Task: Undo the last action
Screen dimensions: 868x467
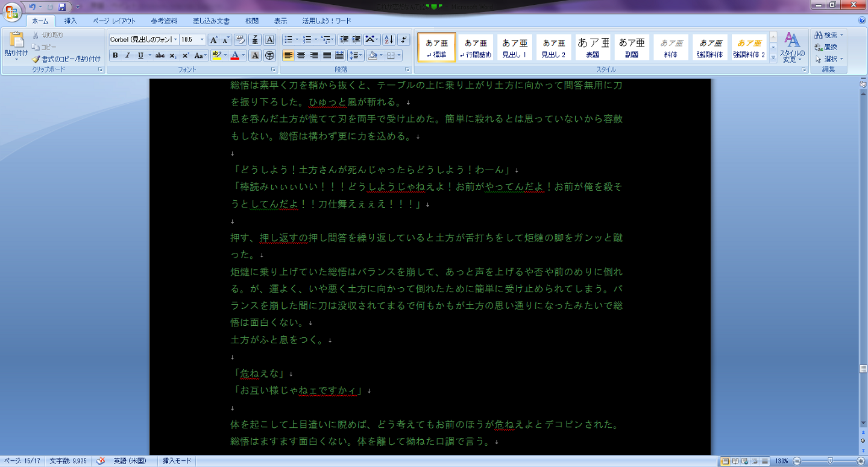Action: pyautogui.click(x=33, y=7)
